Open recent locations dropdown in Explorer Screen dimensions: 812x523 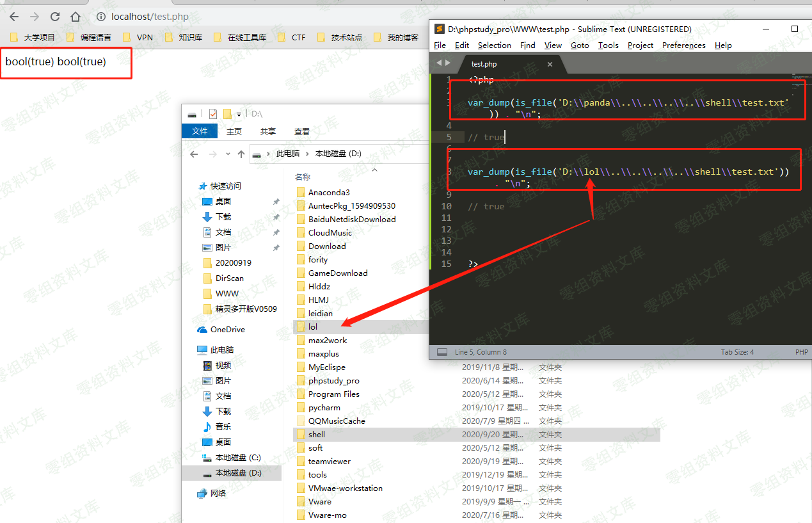point(228,154)
